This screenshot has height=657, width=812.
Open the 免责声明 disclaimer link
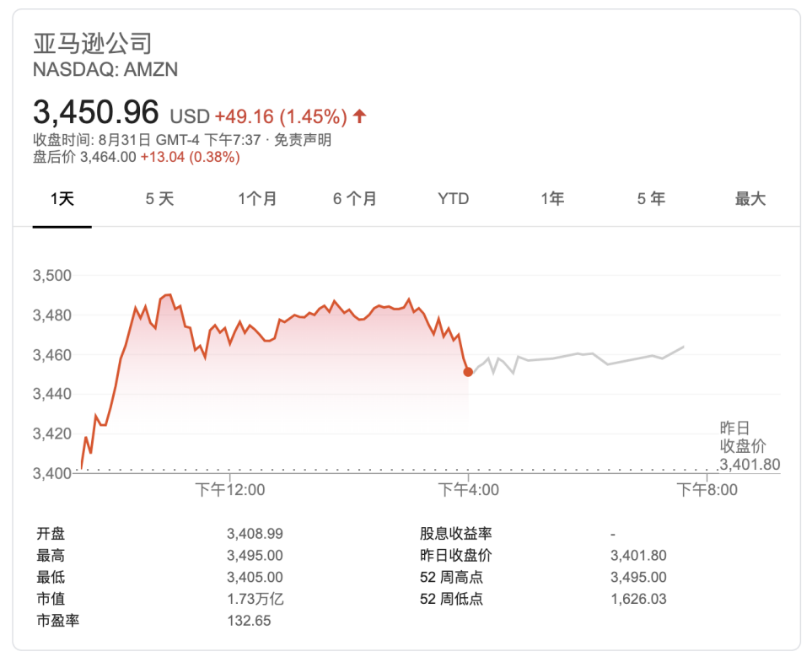point(303,140)
